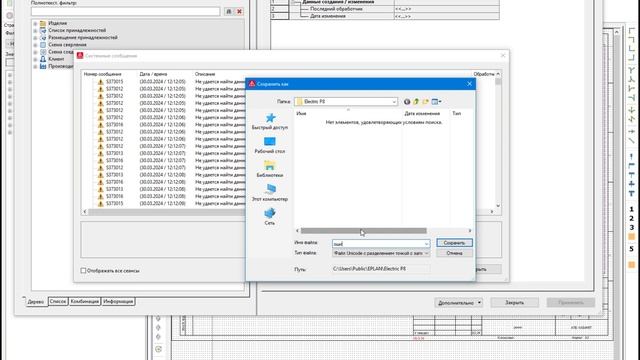Viewport: 640px width, 360px height.
Task: Click the file name input field
Action: pos(378,244)
